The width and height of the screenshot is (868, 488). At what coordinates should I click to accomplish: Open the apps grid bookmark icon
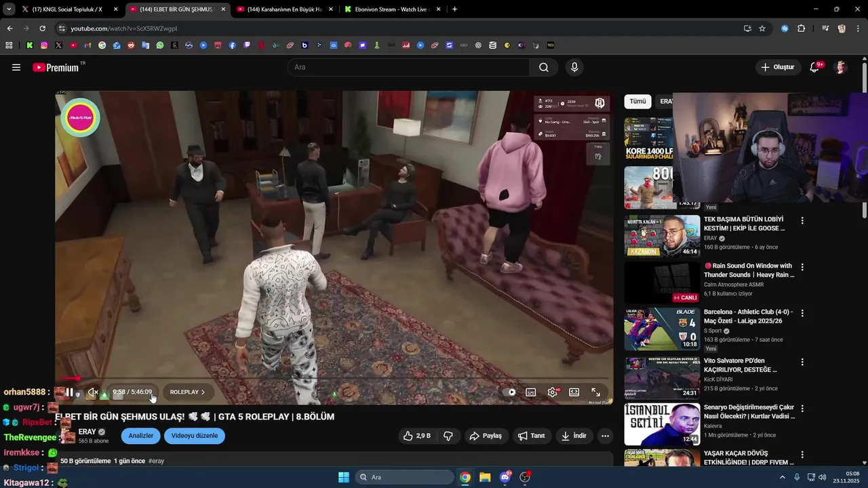tap(9, 45)
